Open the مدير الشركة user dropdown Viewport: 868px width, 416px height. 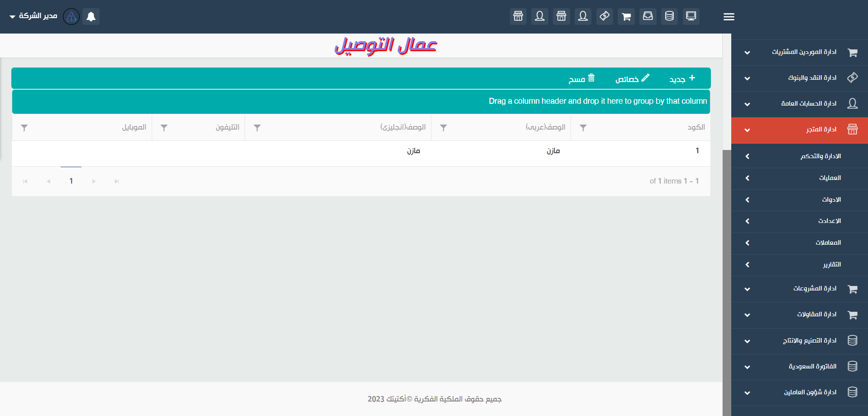(x=33, y=16)
